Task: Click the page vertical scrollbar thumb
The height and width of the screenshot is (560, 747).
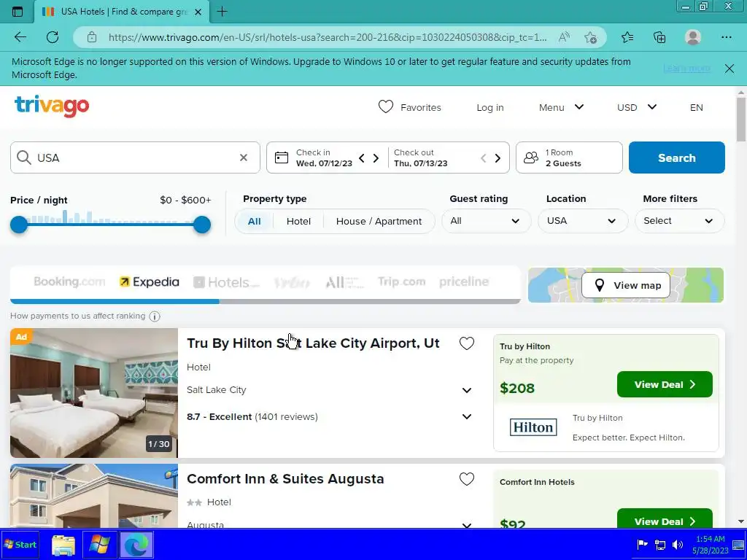Action: tap(741, 119)
